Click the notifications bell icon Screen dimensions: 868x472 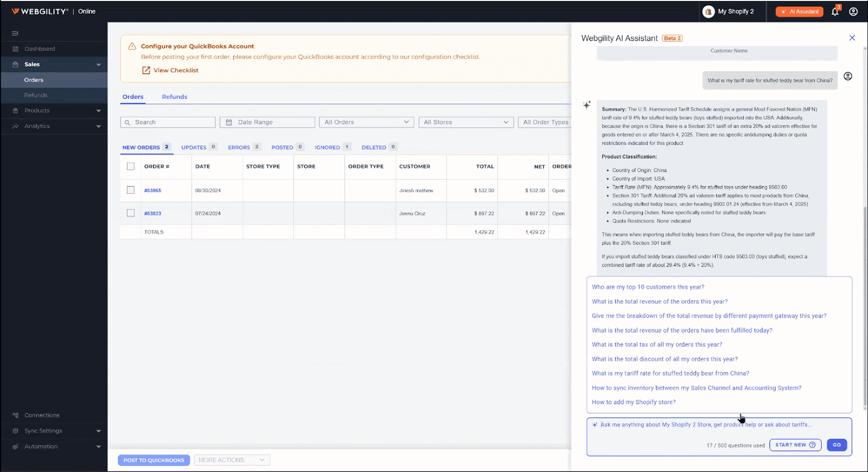(x=835, y=11)
